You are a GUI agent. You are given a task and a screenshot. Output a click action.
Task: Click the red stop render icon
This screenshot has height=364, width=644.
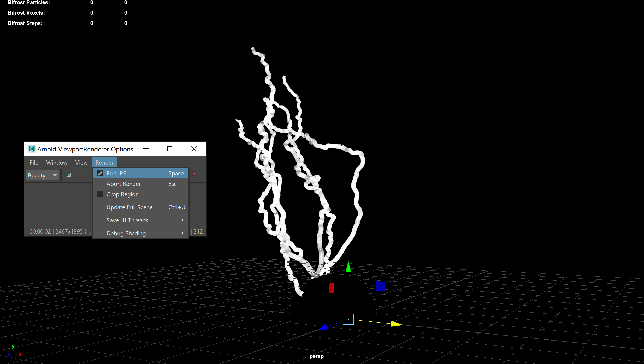pos(194,173)
